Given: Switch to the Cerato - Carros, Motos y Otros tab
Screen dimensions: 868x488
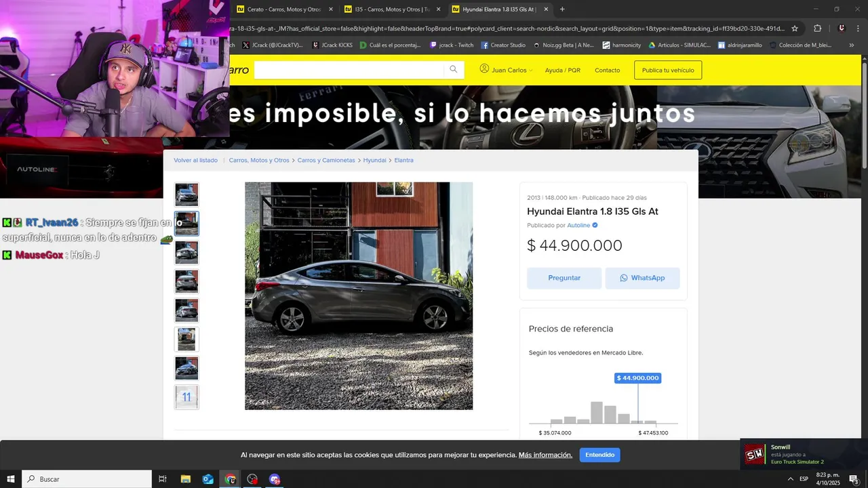Looking at the screenshot, I should (284, 9).
